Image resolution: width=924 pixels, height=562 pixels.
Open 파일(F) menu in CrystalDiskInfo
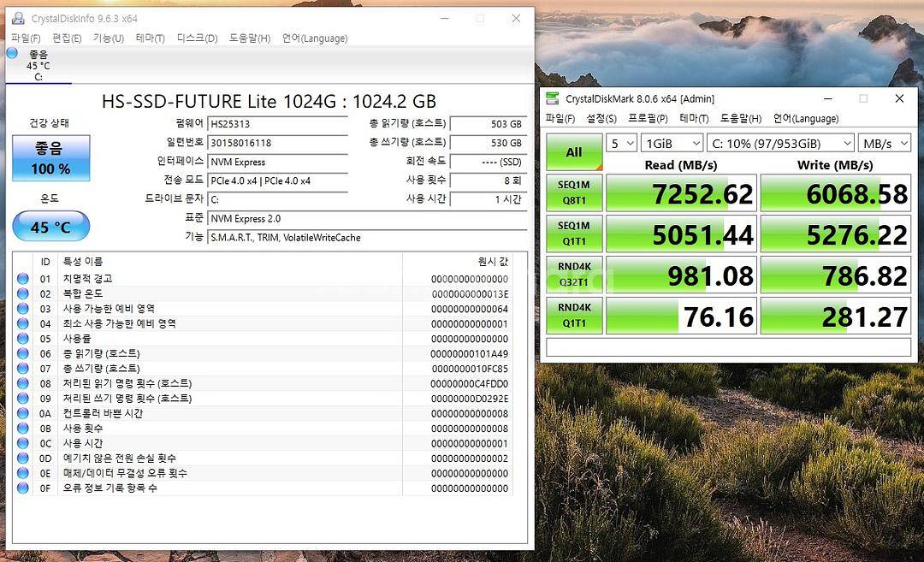click(26, 38)
